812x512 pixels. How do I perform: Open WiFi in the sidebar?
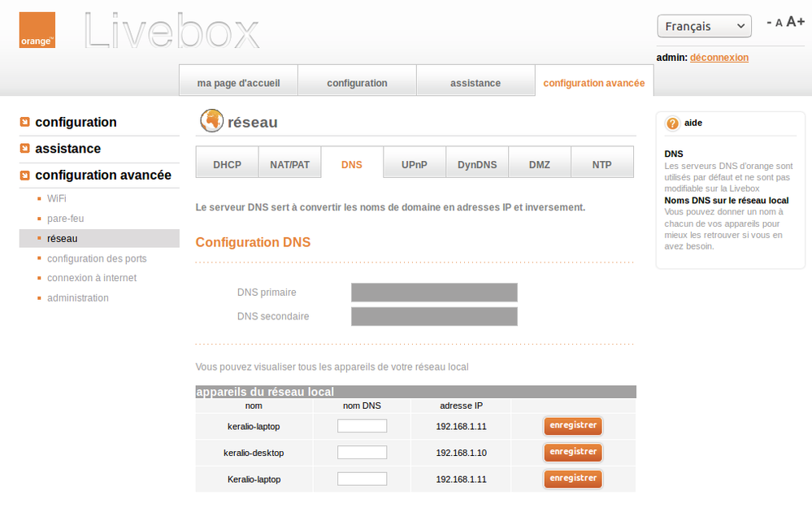pos(56,198)
